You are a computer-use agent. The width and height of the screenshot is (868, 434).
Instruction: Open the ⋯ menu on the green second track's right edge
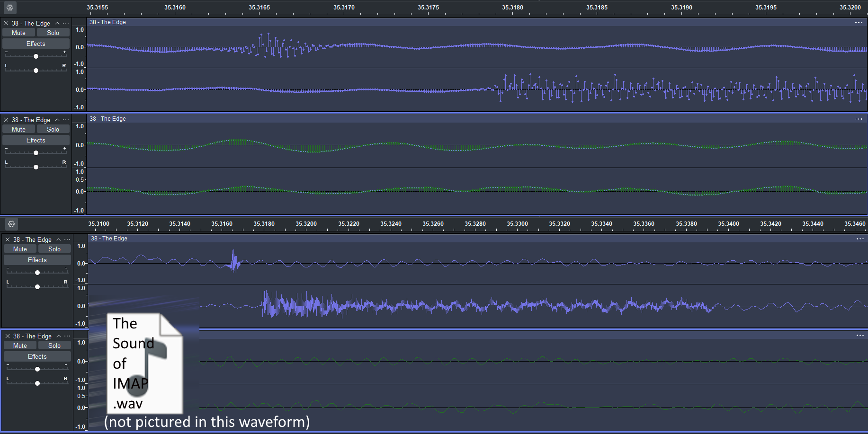859,119
